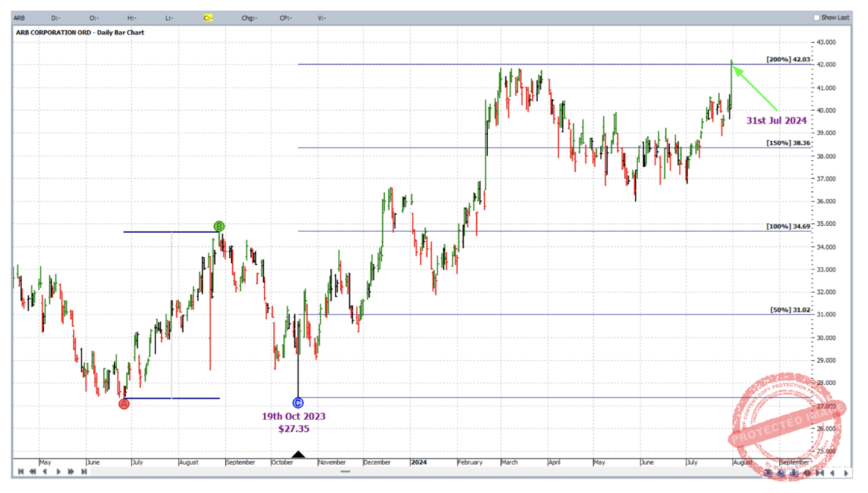
Task: Click the double-left rewind arrow icon
Action: [33, 472]
